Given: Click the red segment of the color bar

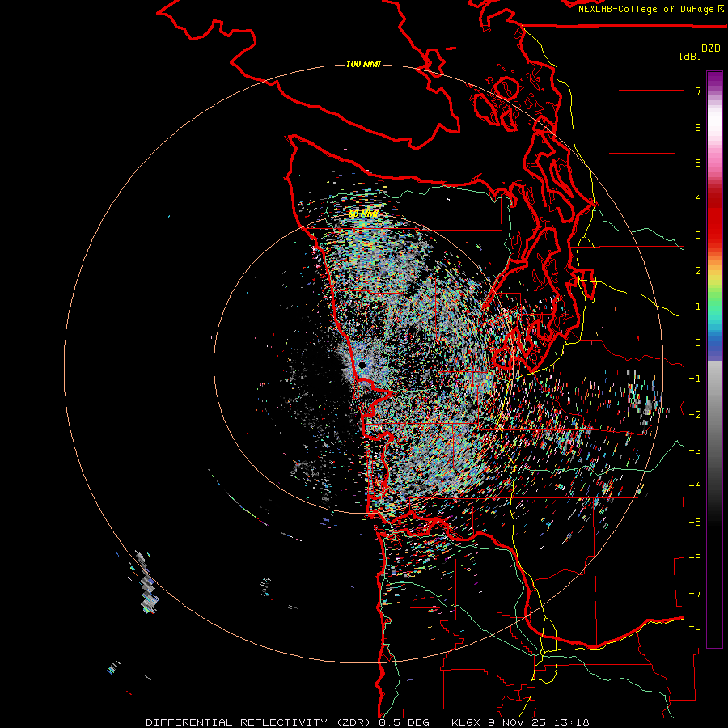Looking at the screenshot, I should tap(714, 218).
